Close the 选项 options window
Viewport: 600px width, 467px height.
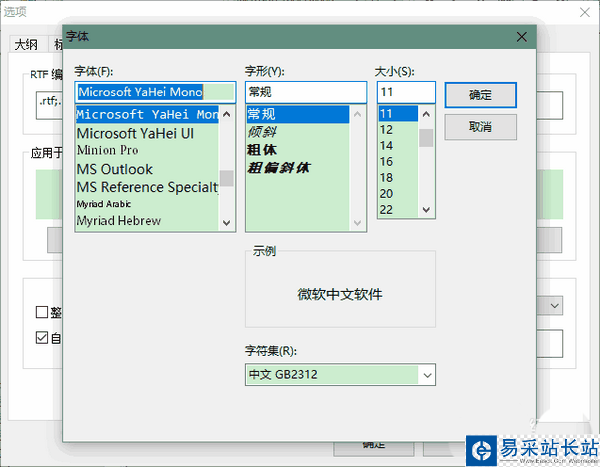click(585, 12)
